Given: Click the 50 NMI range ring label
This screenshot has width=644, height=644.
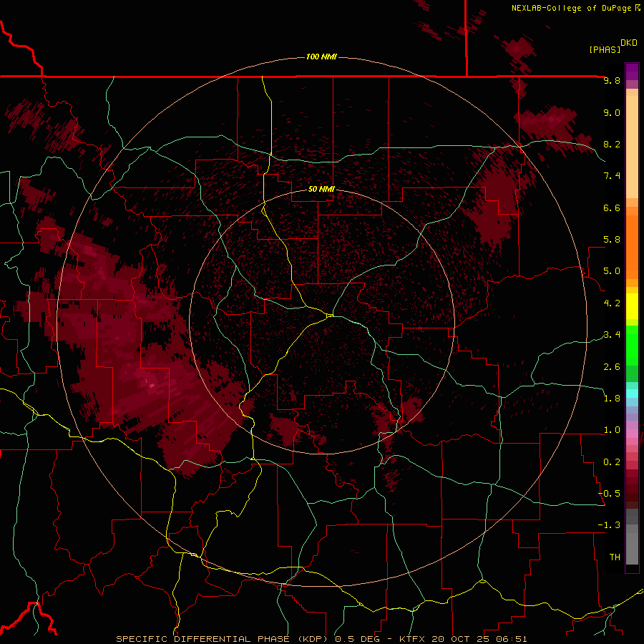Looking at the screenshot, I should [x=321, y=189].
